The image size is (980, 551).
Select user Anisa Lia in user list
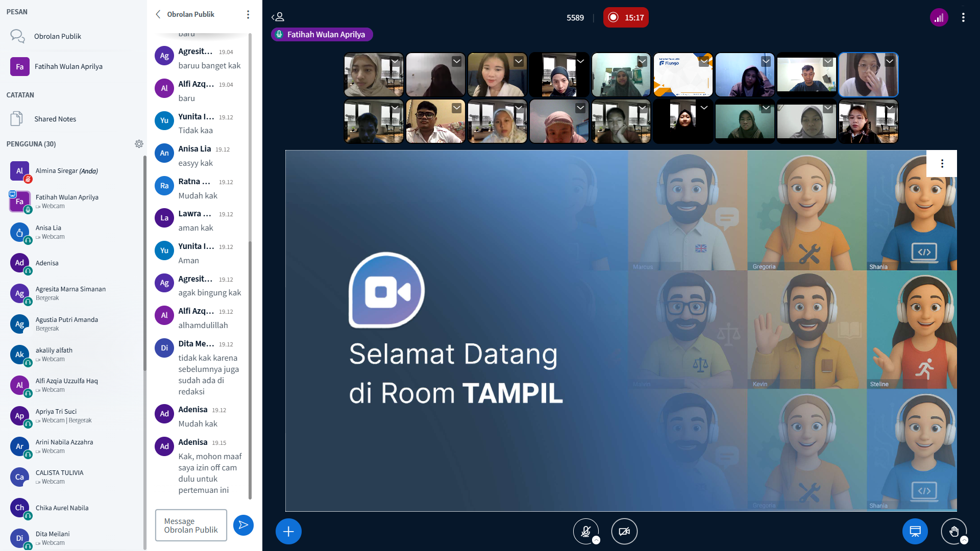point(73,232)
